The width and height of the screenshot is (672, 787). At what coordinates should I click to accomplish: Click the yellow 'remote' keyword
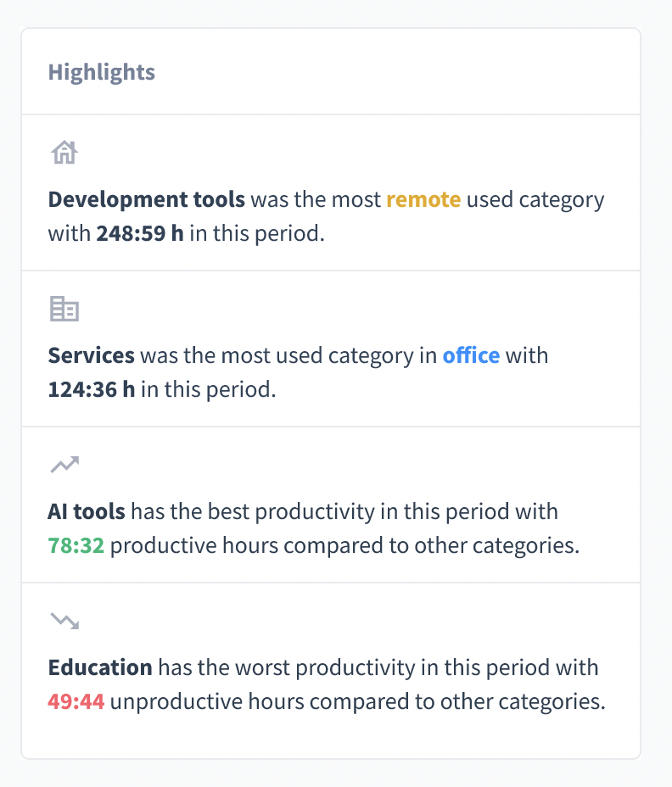coord(423,200)
